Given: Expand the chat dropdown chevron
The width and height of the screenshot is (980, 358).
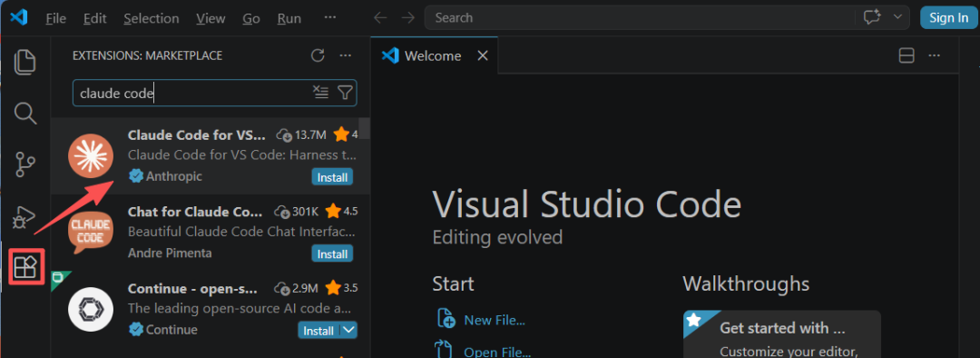Looking at the screenshot, I should 898,17.
